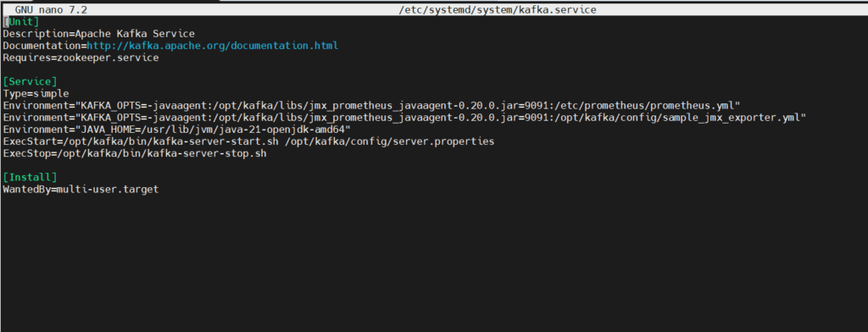Select the [Service] section header
The width and height of the screenshot is (868, 332).
(x=30, y=81)
